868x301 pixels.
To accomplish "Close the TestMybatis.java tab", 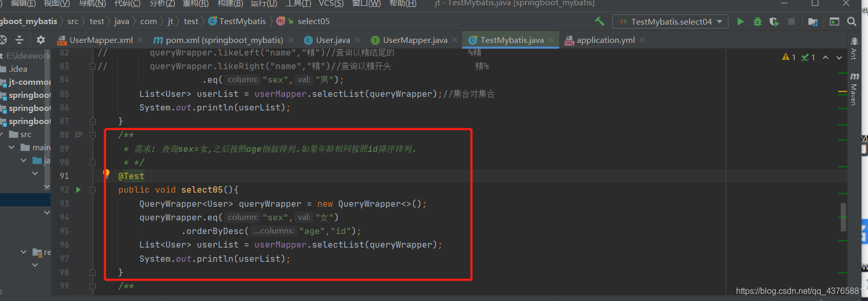I will tap(551, 40).
